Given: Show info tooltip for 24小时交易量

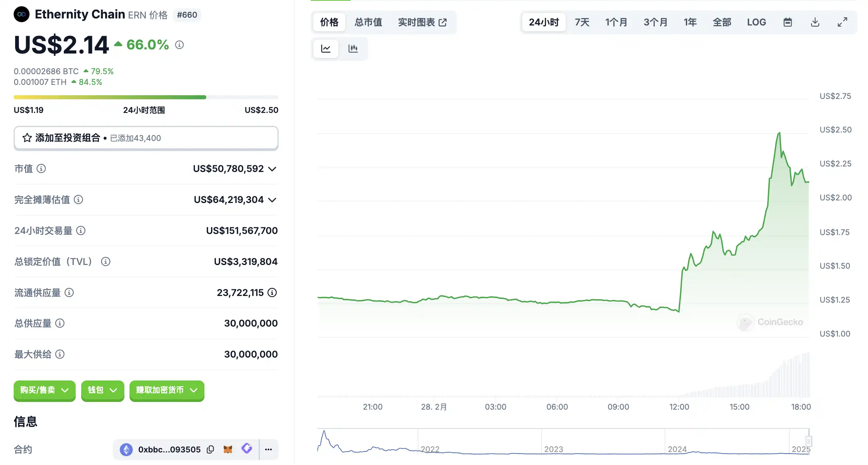Looking at the screenshot, I should (x=81, y=231).
